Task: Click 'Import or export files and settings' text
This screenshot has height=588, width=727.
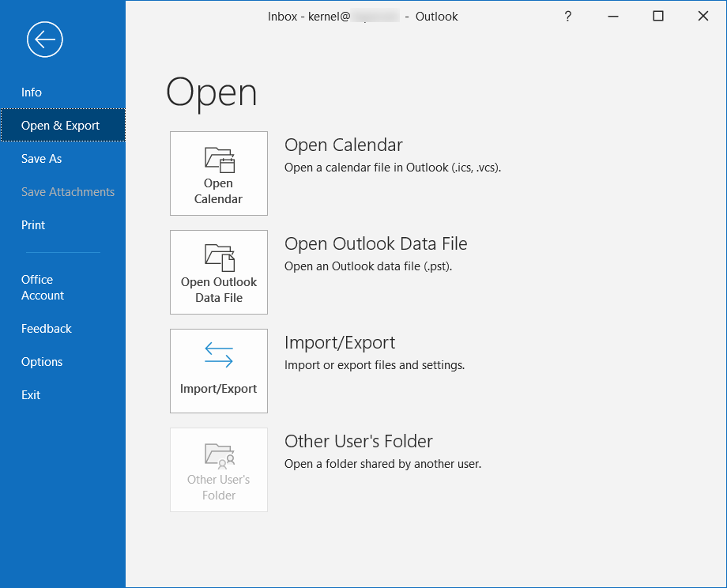Action: [x=375, y=365]
